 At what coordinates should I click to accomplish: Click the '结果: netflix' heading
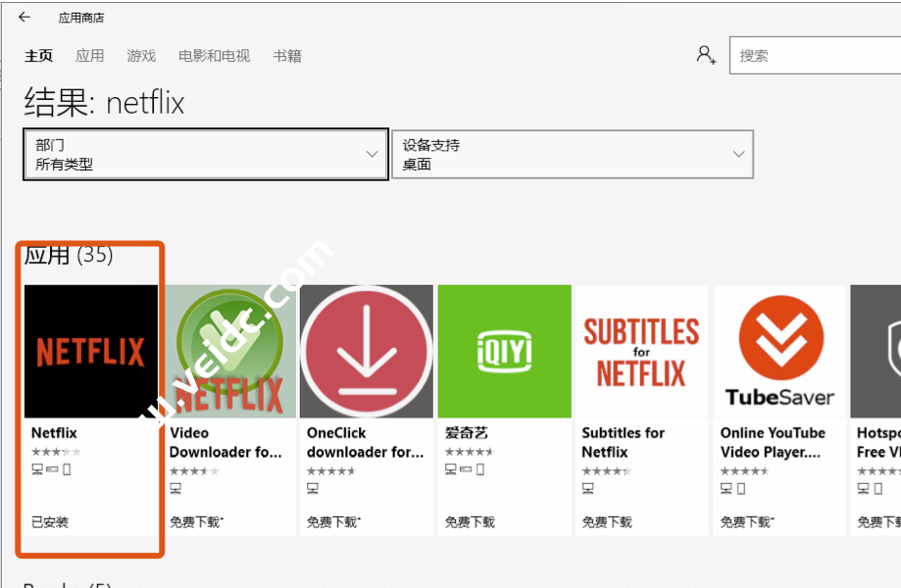(104, 103)
